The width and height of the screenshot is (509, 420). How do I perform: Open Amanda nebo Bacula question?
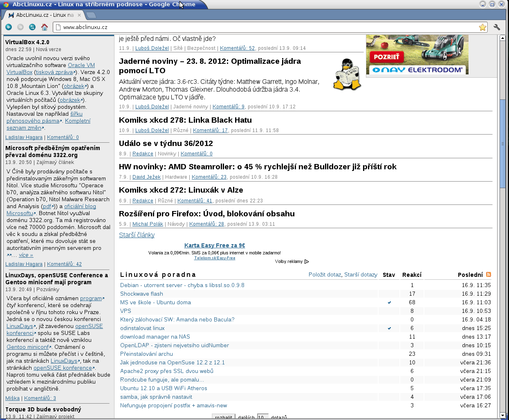tap(177, 320)
